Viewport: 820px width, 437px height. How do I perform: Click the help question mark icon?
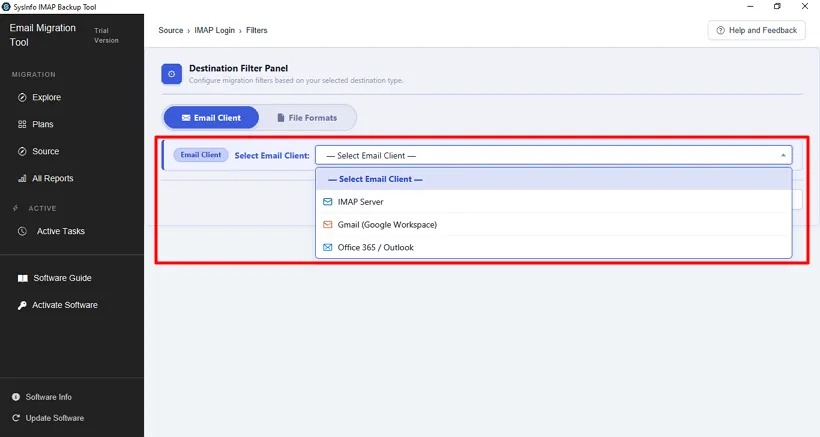pos(720,30)
